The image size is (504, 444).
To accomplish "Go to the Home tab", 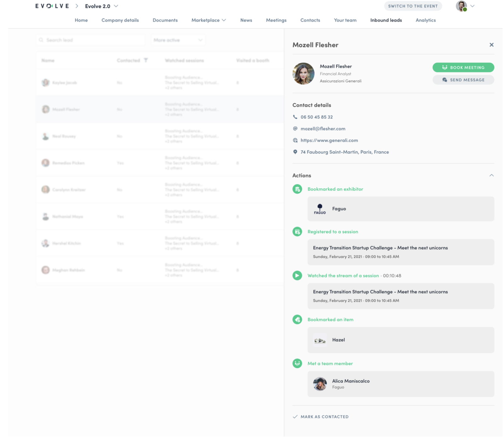I will pyautogui.click(x=81, y=20).
